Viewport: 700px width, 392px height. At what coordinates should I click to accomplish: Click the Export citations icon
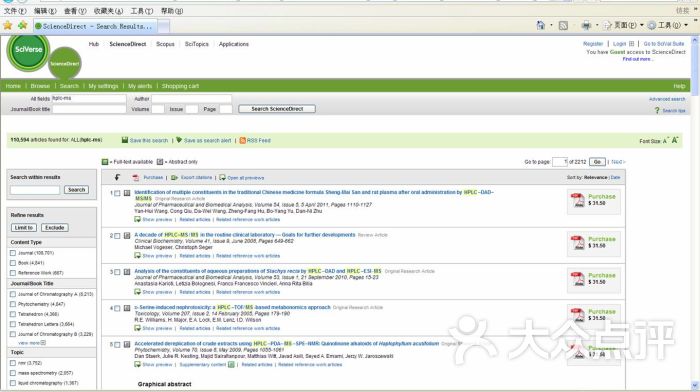coord(175,178)
